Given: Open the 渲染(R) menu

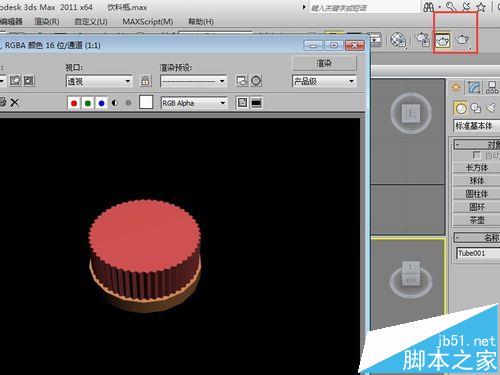Looking at the screenshot, I should (47, 22).
